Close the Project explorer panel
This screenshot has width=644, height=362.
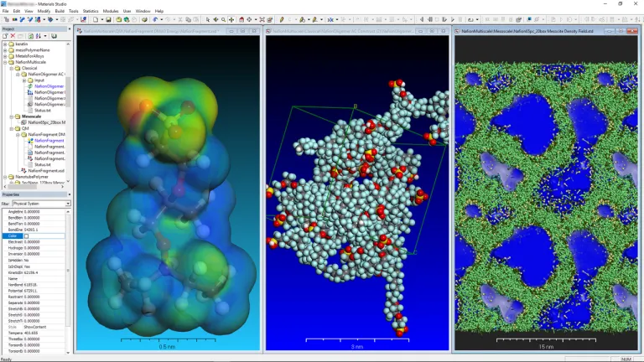pyautogui.click(x=69, y=29)
